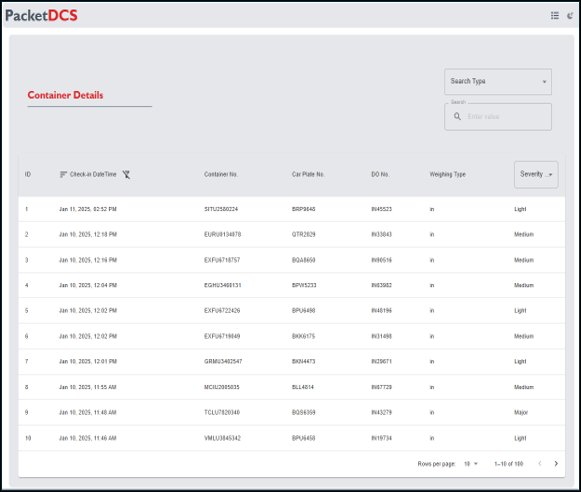The image size is (581, 492).
Task: Go to next page arrow
Action: pos(556,463)
